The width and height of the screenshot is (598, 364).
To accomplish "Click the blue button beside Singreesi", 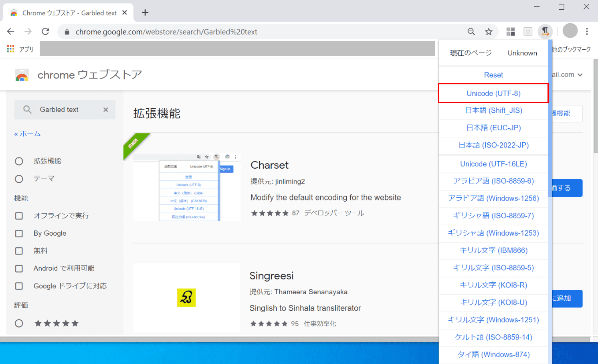I will click(x=567, y=299).
